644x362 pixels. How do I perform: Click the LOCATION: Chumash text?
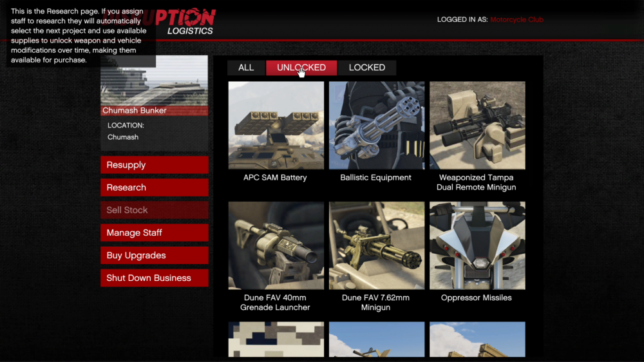point(126,131)
